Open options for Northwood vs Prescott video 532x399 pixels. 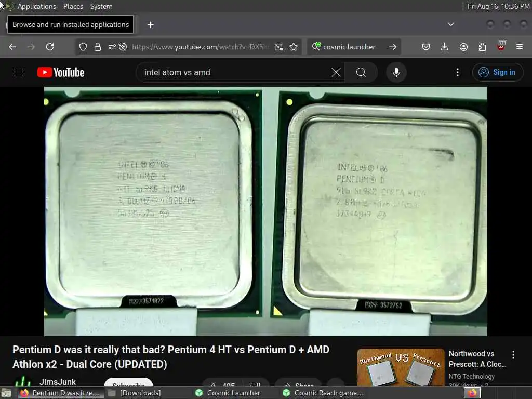(513, 355)
